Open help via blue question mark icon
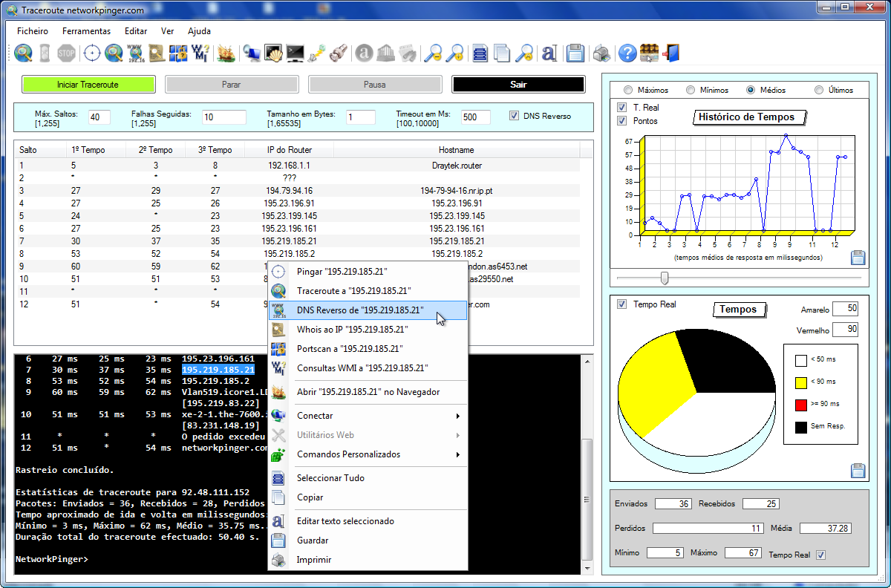The image size is (891, 588). coord(627,53)
